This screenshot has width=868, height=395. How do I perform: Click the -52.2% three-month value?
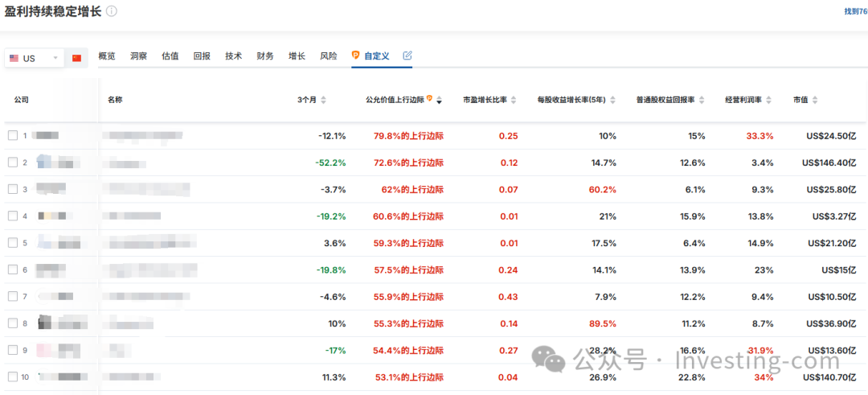[330, 163]
